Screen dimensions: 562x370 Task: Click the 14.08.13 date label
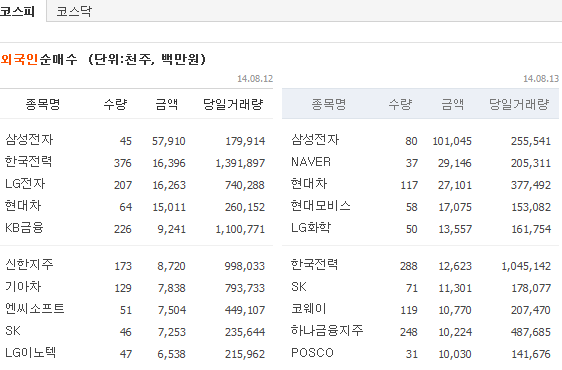[x=541, y=79]
